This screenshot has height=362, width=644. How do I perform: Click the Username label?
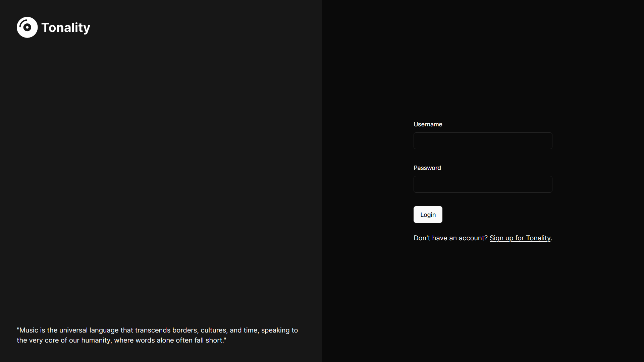tap(428, 124)
